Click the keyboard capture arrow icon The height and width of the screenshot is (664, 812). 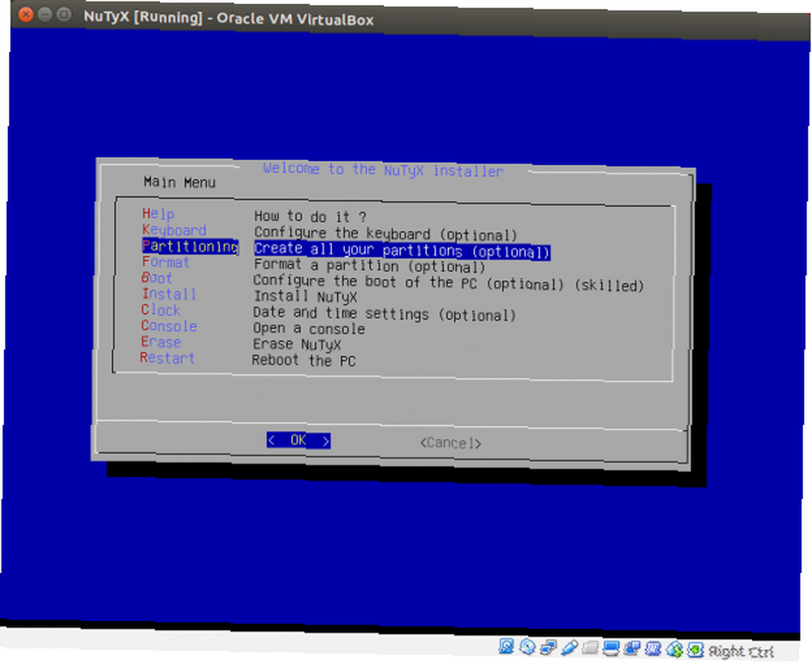696,649
